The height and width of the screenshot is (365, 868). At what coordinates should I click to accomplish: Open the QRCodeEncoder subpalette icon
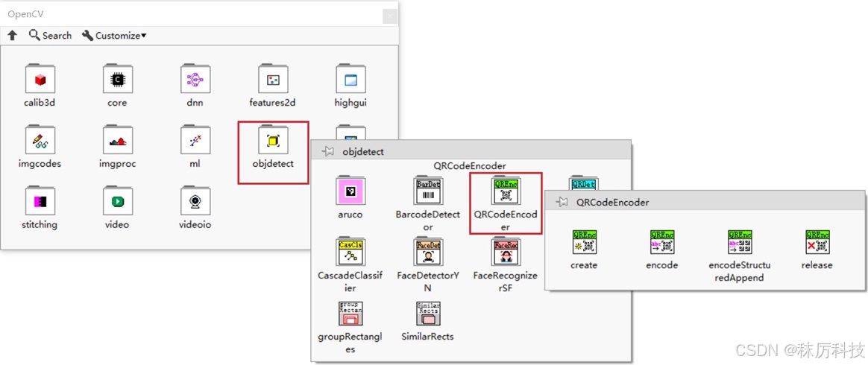[x=506, y=191]
